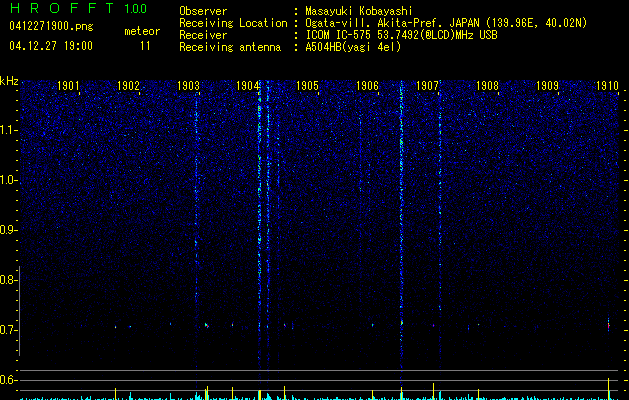This screenshot has width=629, height=400.
Task: Click the 0.9 kHz axis label
Action: (x=8, y=230)
